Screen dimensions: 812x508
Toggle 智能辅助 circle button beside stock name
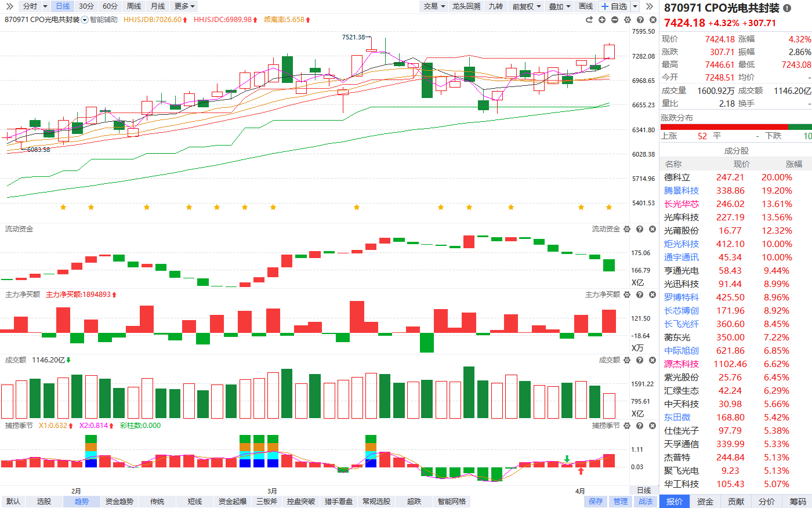pos(85,20)
